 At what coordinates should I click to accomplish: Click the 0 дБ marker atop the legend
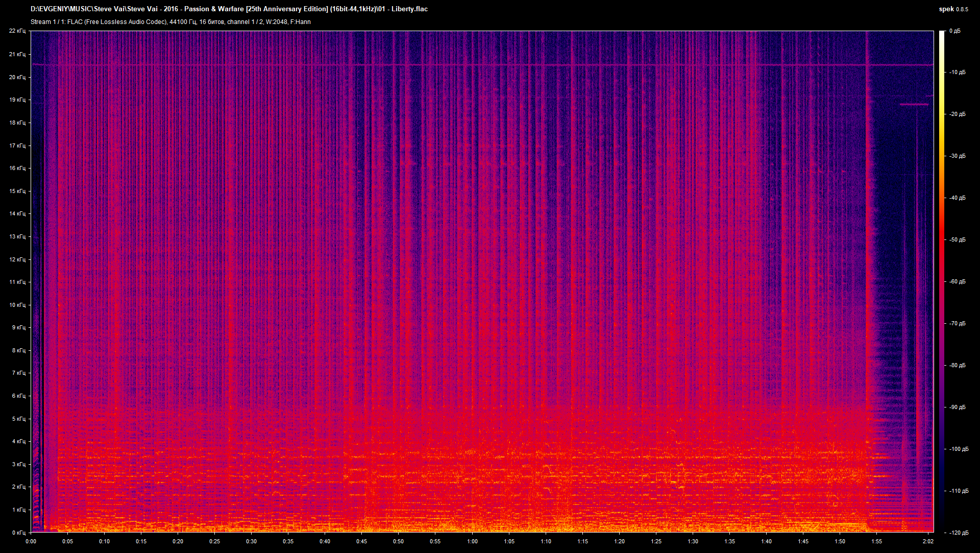coord(956,31)
